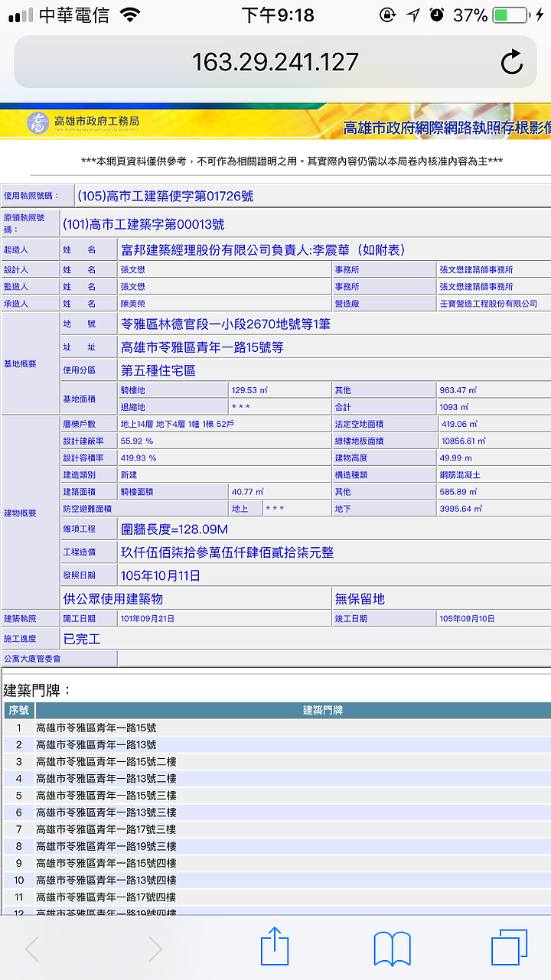Click the 建築門牌 column header
551x980 pixels.
click(322, 711)
